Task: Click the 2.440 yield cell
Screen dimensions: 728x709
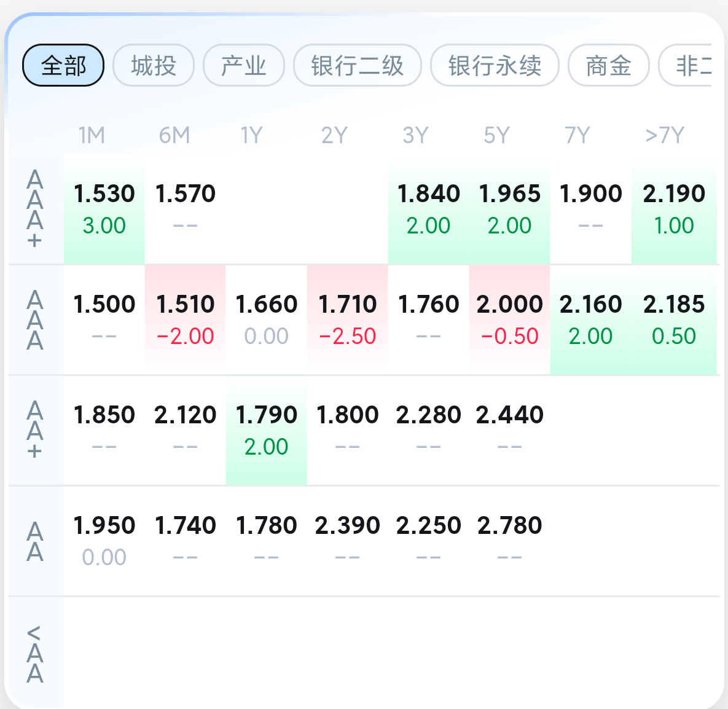Action: [x=509, y=430]
